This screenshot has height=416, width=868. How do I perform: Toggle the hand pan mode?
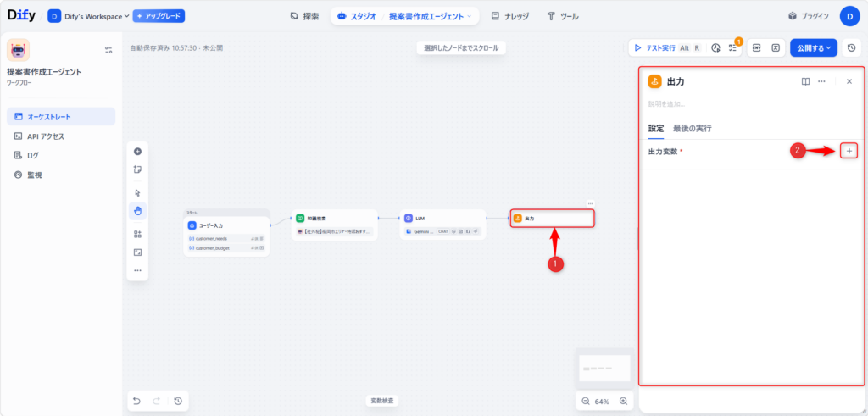click(137, 210)
